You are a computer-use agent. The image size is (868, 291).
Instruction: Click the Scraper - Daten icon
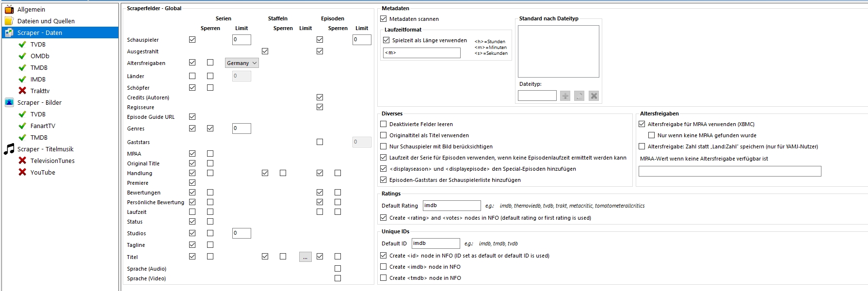coord(9,32)
